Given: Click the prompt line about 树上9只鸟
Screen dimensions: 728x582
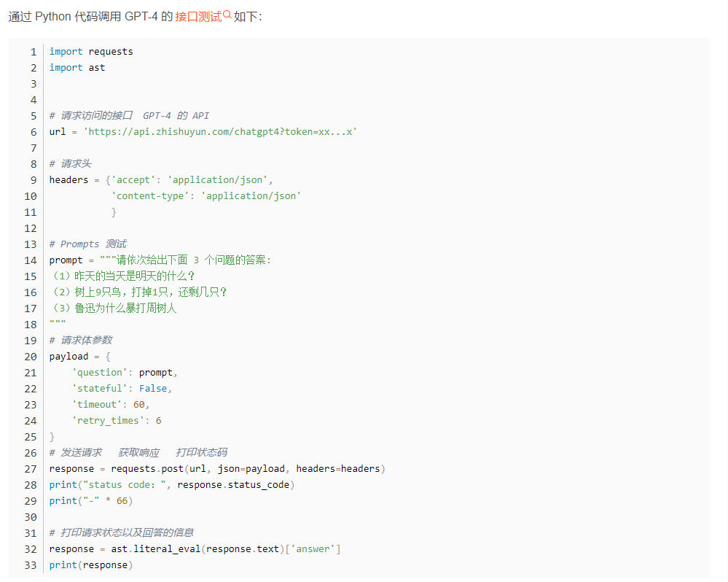Looking at the screenshot, I should [138, 292].
